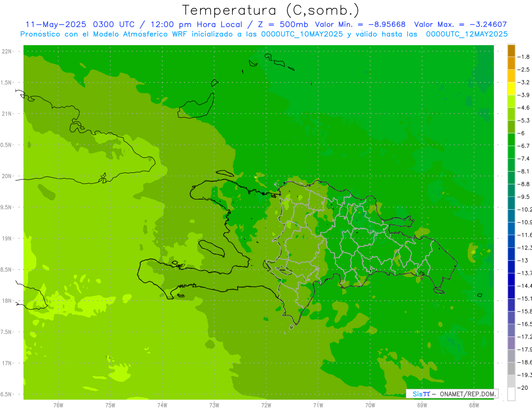Click the Valor Max. = -3.24607 text
The height and width of the screenshot is (411, 532).
click(460, 24)
